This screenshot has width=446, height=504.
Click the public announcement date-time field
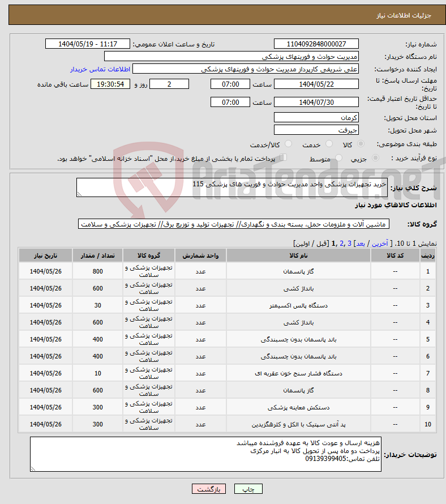(x=88, y=44)
